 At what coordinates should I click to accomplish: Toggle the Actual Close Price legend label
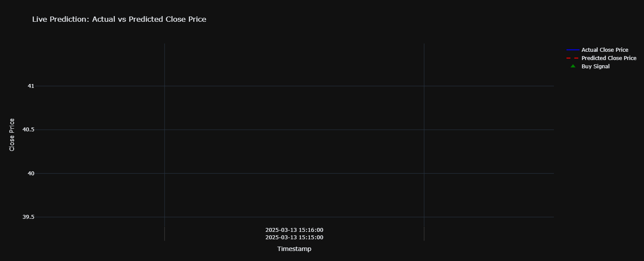point(604,50)
